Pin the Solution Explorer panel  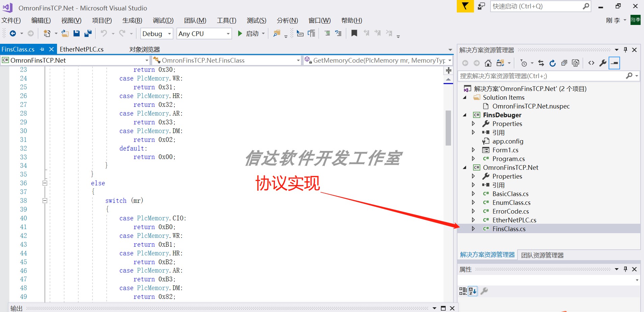pos(625,50)
